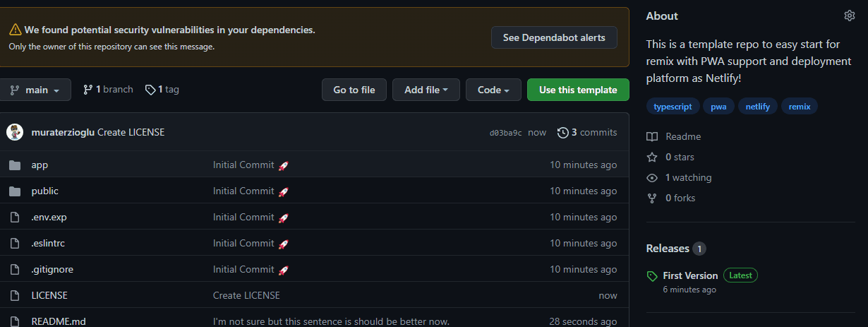Expand the Code dropdown menu
This screenshot has height=327, width=868.
[x=493, y=90]
